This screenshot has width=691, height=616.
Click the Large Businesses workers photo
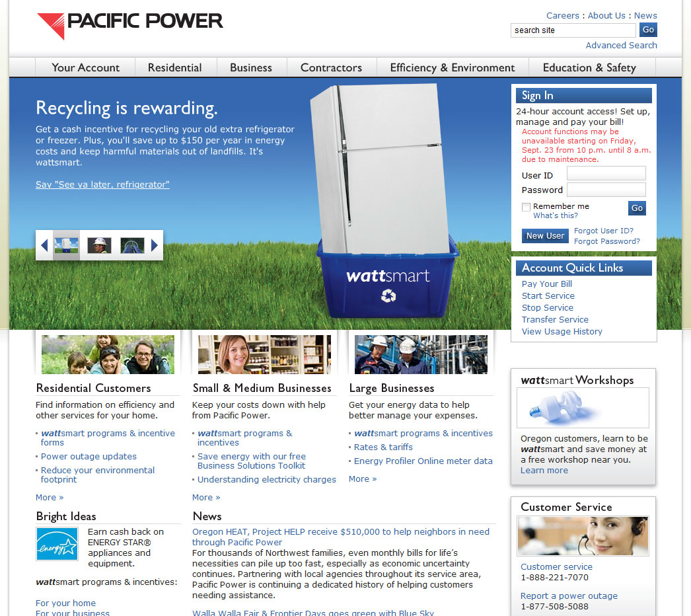pos(421,354)
